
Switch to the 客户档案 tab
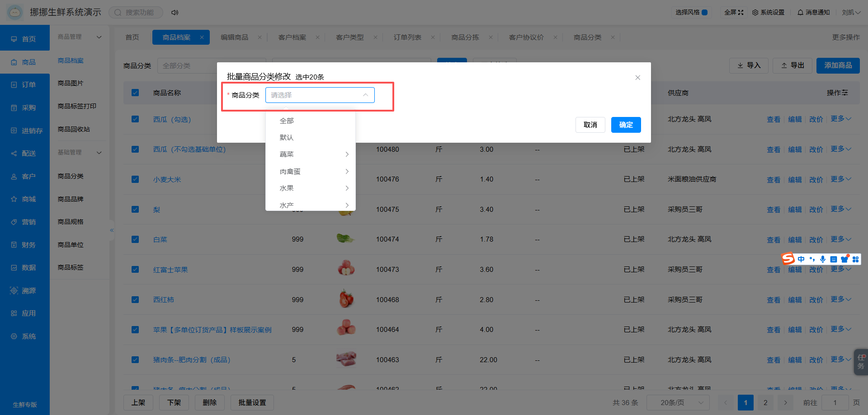(292, 37)
